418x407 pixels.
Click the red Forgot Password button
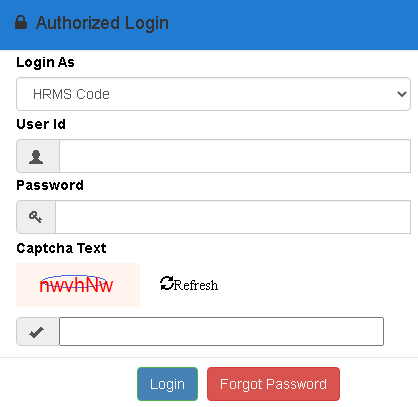273,384
